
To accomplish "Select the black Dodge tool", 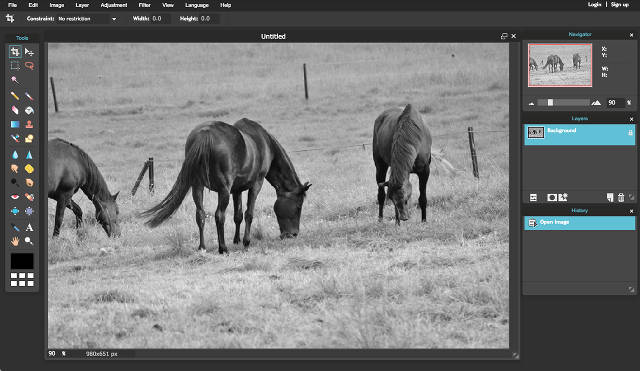I will [x=15, y=182].
